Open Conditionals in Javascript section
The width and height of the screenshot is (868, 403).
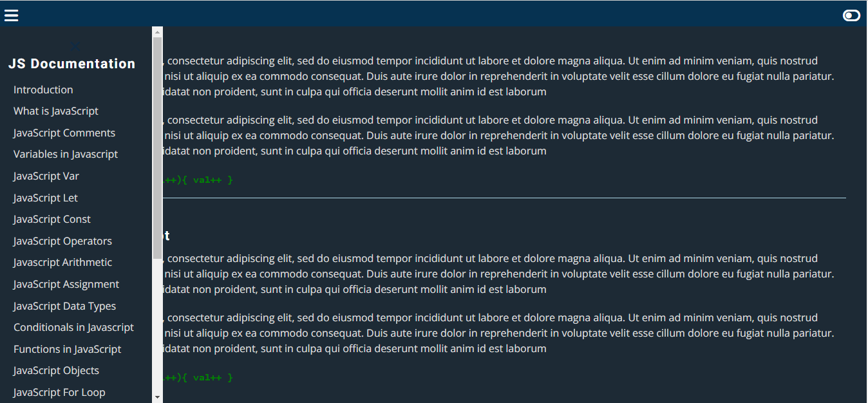tap(73, 327)
